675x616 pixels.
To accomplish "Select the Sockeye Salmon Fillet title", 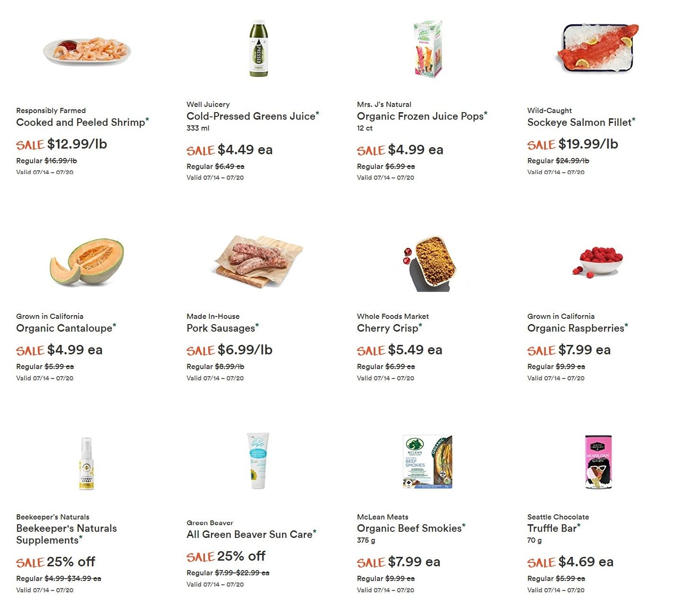I will [579, 123].
